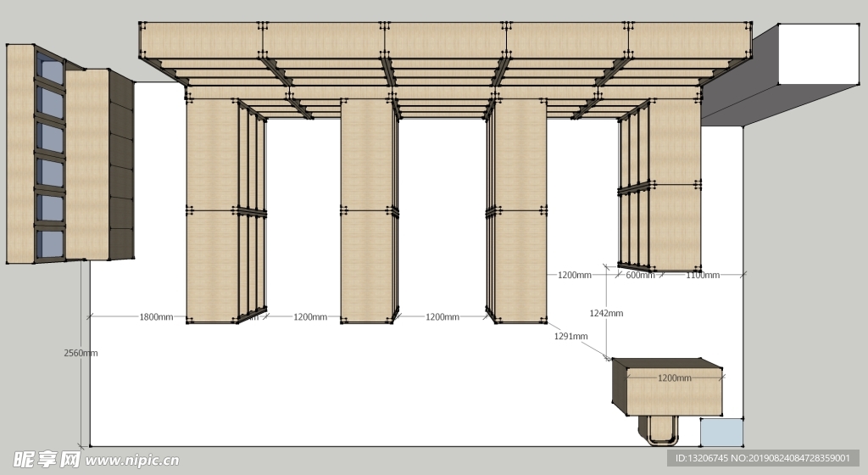Select the 1200mm label next to the 1800mm dimension
Image resolution: width=868 pixels, height=475 pixels.
[x=310, y=317]
